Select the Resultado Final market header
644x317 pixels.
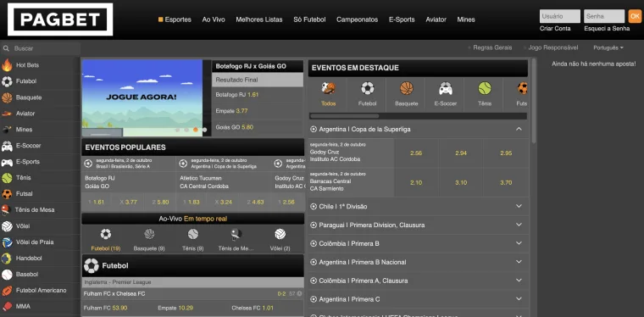[258, 80]
